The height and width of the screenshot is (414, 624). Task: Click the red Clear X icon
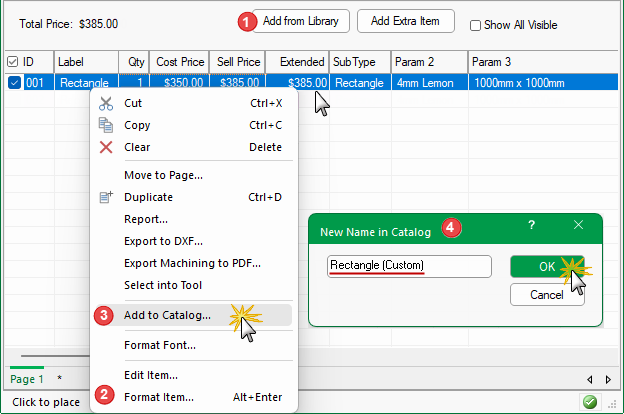[x=106, y=147]
